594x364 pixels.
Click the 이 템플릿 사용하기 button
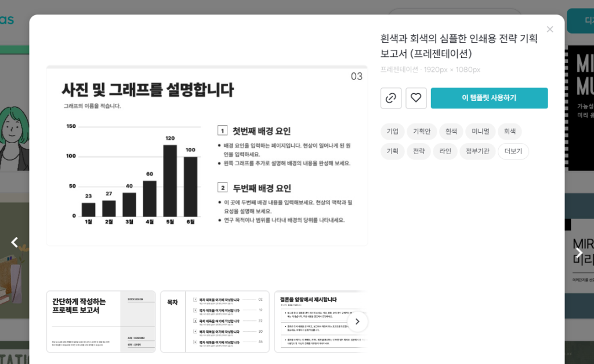click(489, 98)
